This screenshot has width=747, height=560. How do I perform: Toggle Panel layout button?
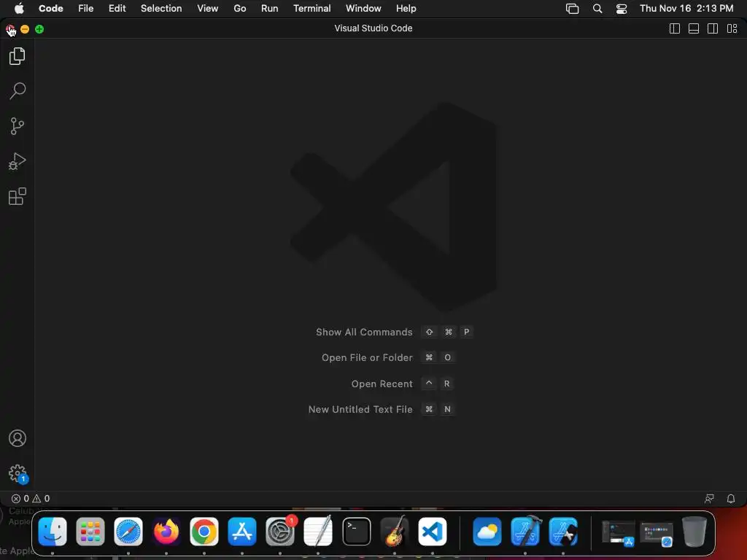pyautogui.click(x=694, y=28)
